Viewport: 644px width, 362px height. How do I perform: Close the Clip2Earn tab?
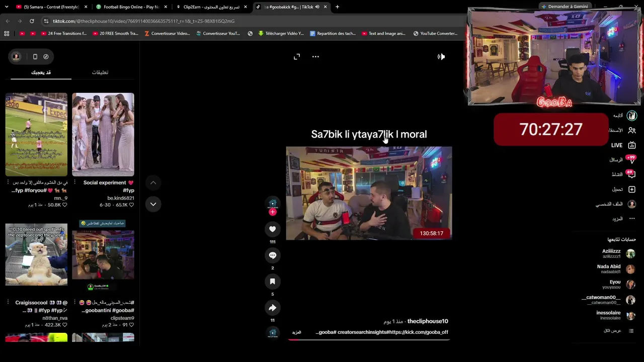coord(246,7)
